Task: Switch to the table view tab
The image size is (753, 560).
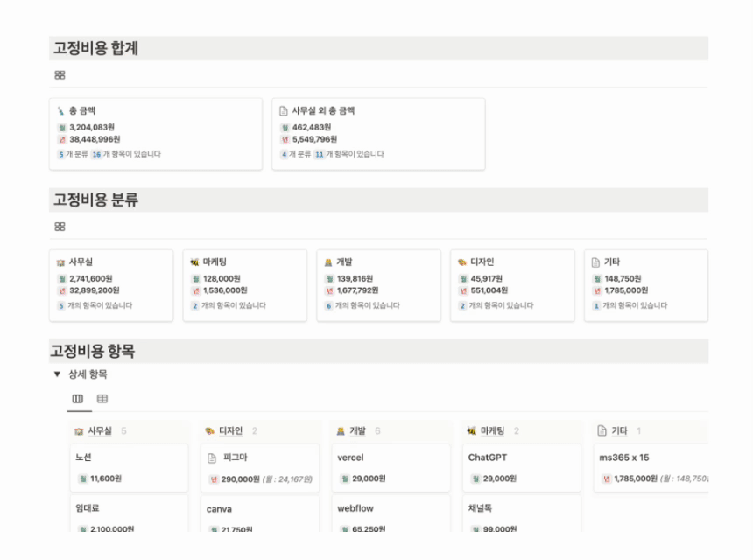Action: [102, 399]
